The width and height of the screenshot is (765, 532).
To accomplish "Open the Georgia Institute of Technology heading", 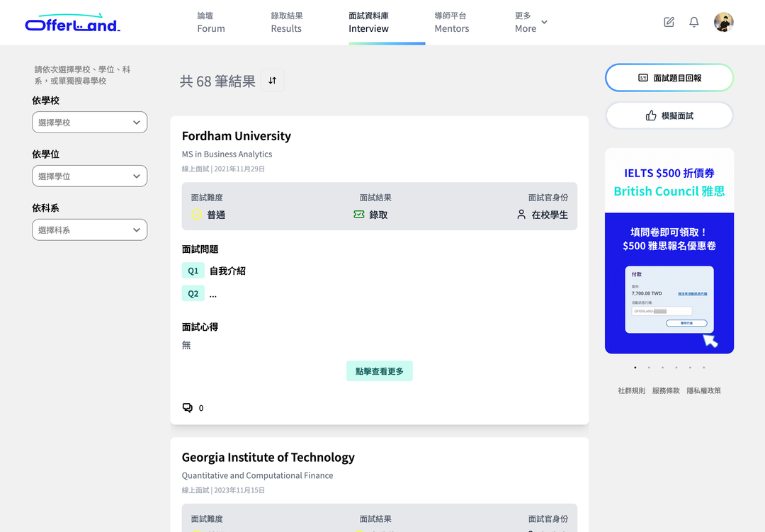I will pyautogui.click(x=268, y=458).
